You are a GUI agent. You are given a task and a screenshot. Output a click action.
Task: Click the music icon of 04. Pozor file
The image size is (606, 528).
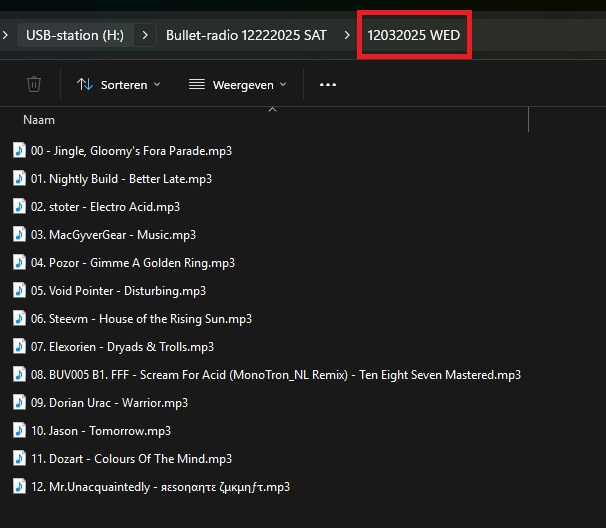[x=19, y=262]
